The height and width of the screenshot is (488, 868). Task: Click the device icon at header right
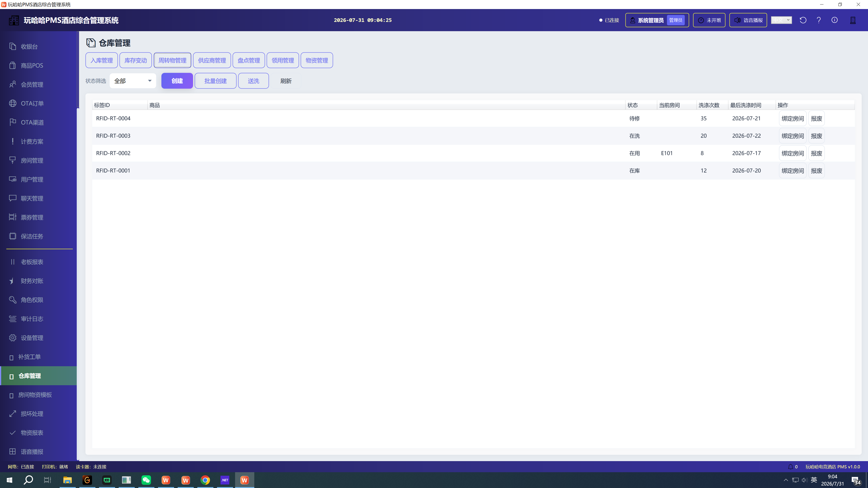pos(853,20)
